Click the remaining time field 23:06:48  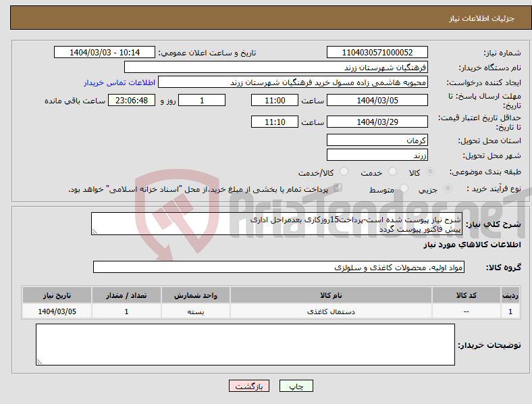pos(132,100)
